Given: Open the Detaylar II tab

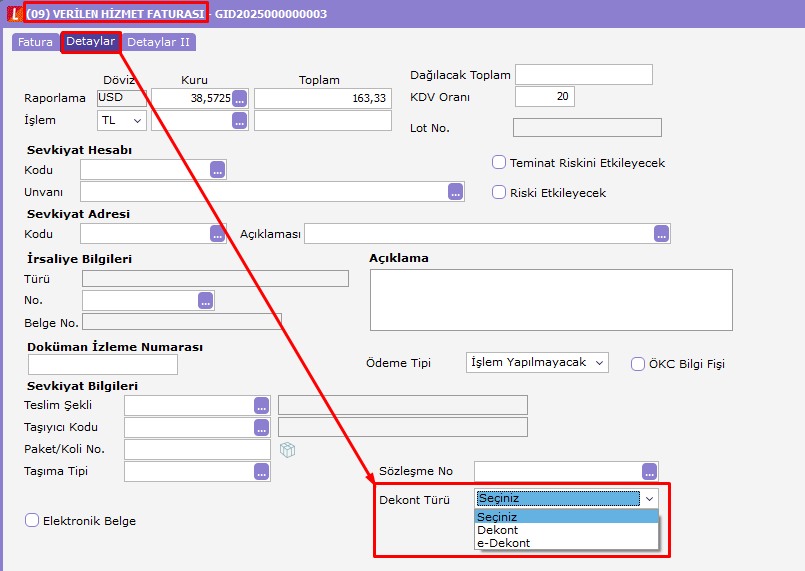Looking at the screenshot, I should pyautogui.click(x=158, y=42).
